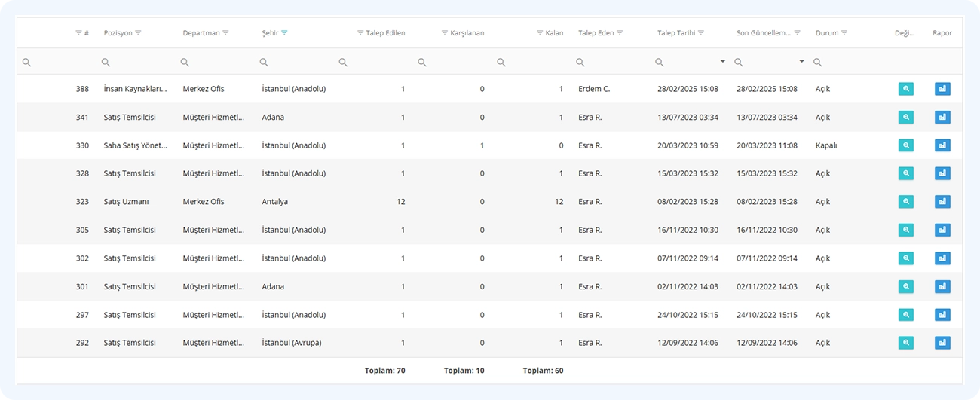The height and width of the screenshot is (400, 980).
Task: Select the row for request 305
Action: [x=489, y=230]
